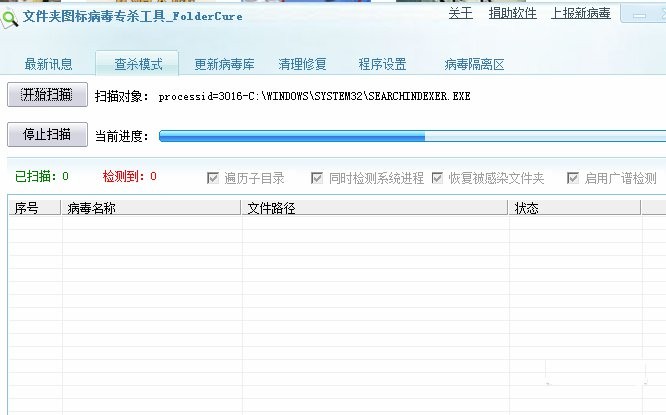The width and height of the screenshot is (666, 415).
Task: Click the 文件路径 column header
Action: (x=375, y=208)
